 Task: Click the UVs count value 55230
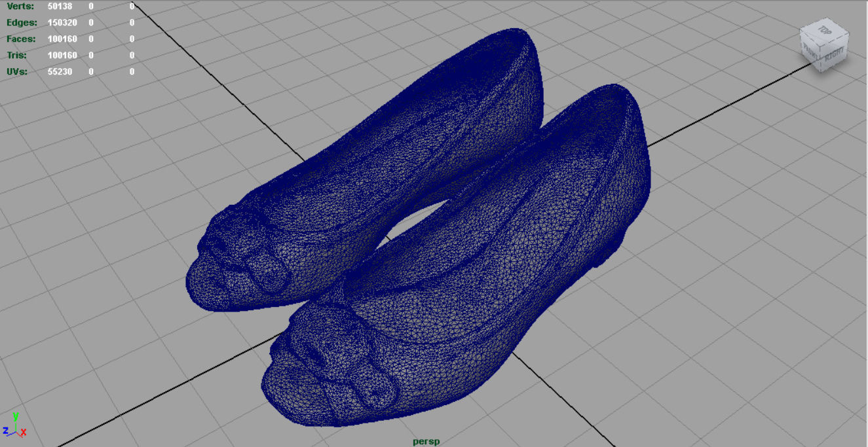pos(60,71)
